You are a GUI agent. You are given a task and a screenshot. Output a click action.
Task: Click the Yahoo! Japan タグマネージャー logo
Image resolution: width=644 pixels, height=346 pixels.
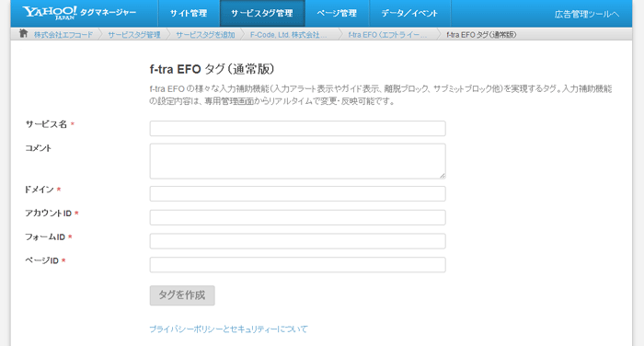79,13
